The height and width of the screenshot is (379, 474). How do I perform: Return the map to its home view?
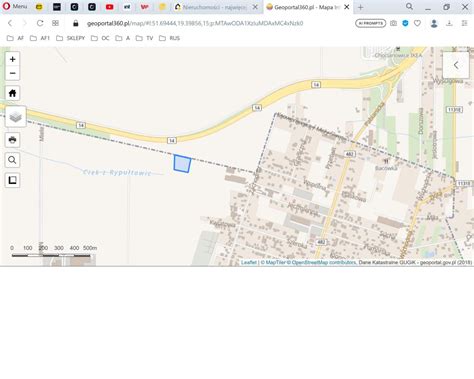click(13, 93)
